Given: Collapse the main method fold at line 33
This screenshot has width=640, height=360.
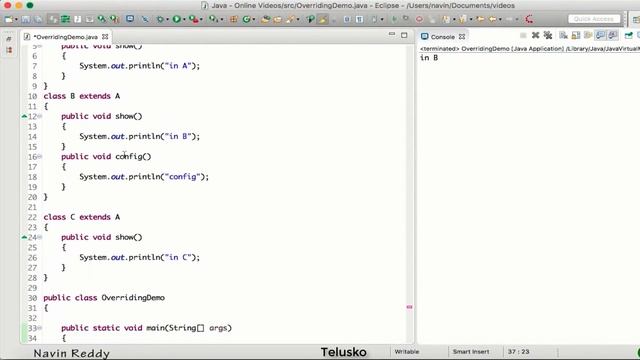Looking at the screenshot, I should [x=40, y=328].
